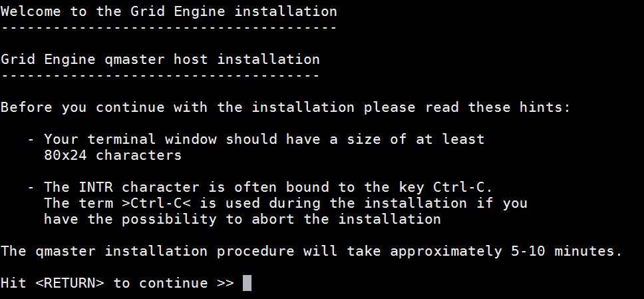Click the 'Hit <RETURN> to continue >>' prompt
Viewport: 644px width, 299px height.
[x=118, y=283]
